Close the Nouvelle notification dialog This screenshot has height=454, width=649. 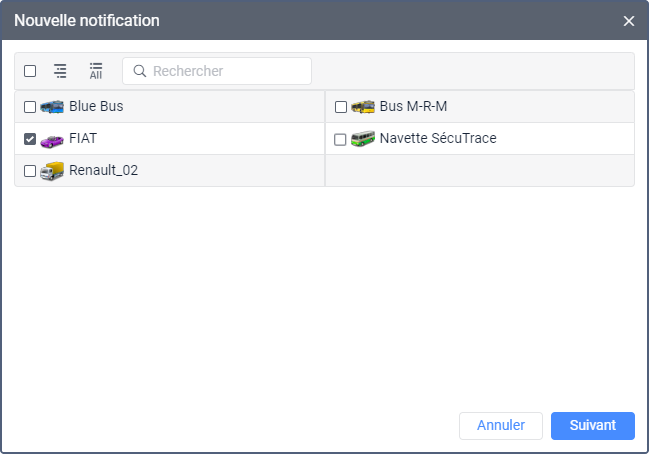[629, 21]
